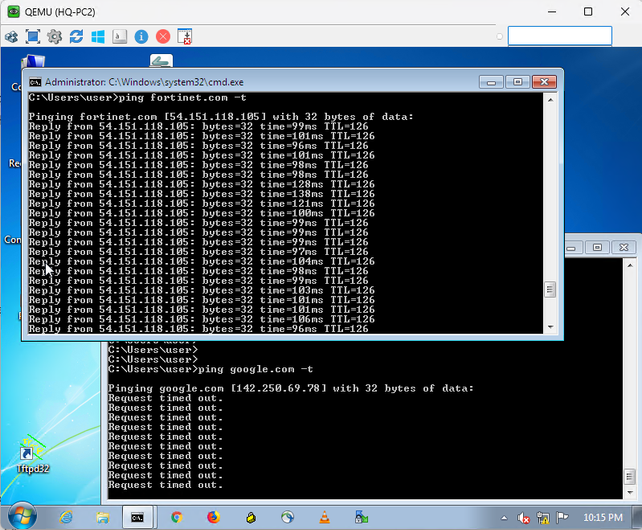Show hidden tray icons arrow
The image size is (642, 530).
504,518
